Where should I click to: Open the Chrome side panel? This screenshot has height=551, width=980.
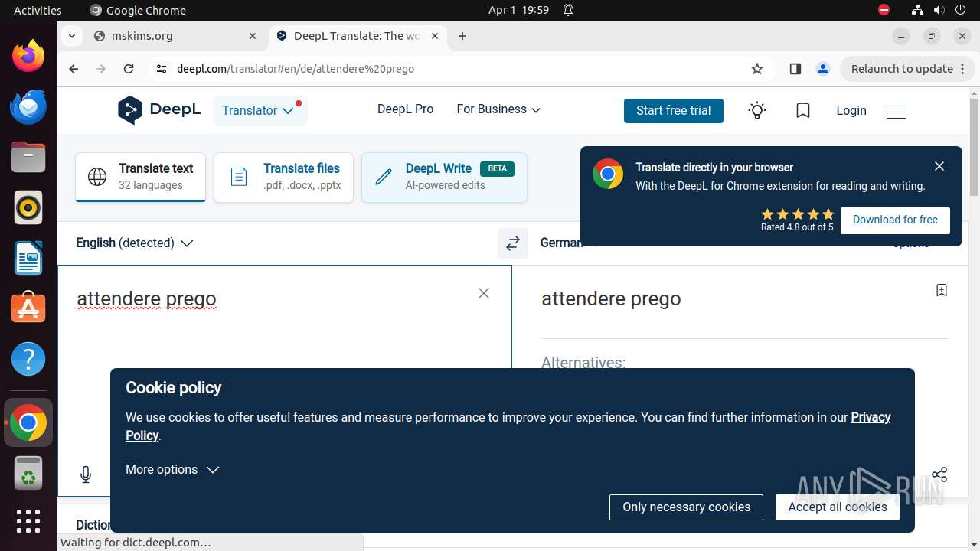click(795, 69)
